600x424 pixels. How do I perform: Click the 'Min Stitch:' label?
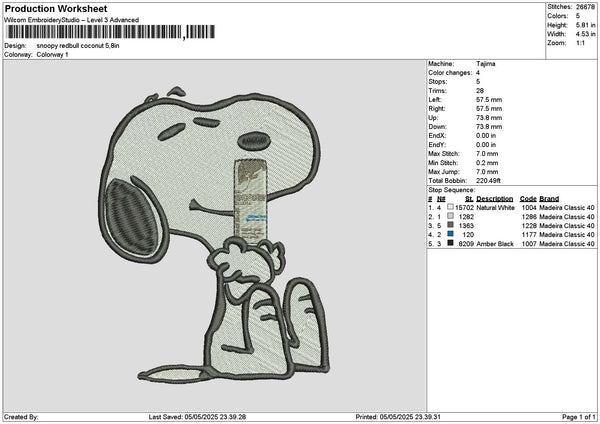[x=443, y=163]
